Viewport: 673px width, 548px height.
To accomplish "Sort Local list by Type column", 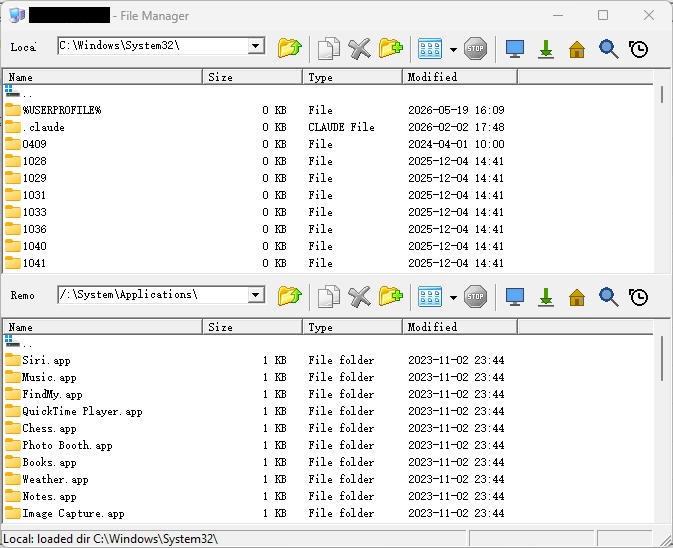I will click(352, 77).
